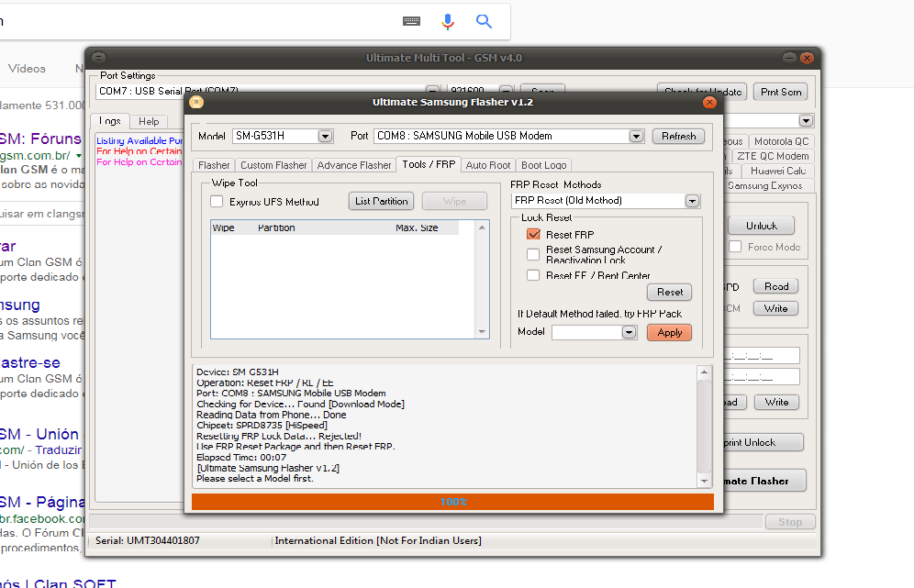Click the partition list scroll-down arrow
The height and width of the screenshot is (588, 914).
482,331
